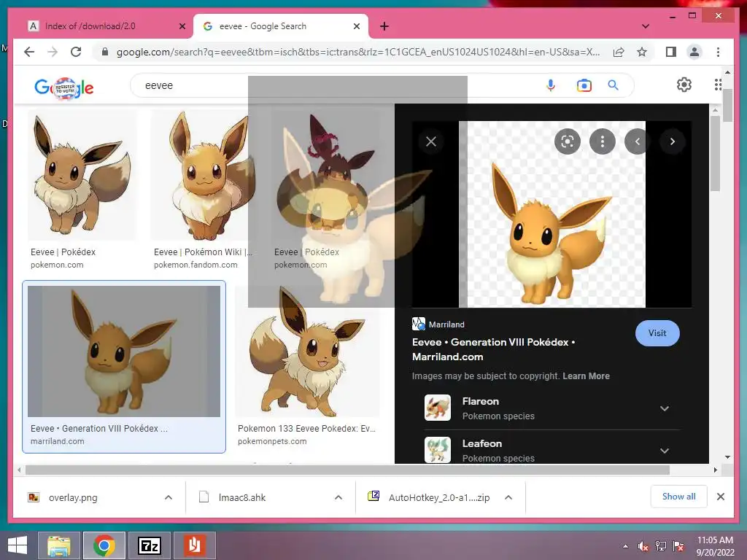Open File Explorer from taskbar
This screenshot has width=747, height=560.
point(59,545)
